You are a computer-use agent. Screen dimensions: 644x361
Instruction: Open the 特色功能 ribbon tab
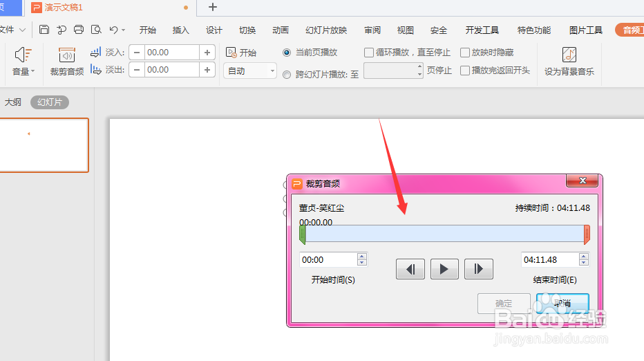(x=534, y=30)
